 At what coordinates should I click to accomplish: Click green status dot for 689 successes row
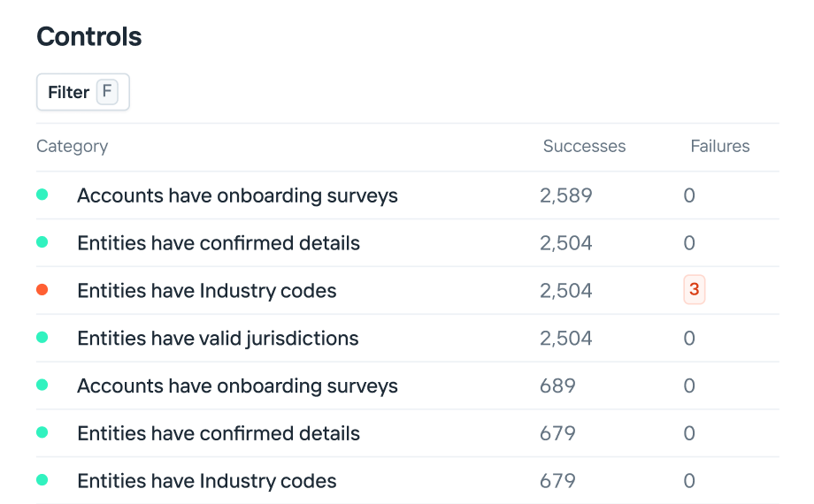tap(42, 386)
